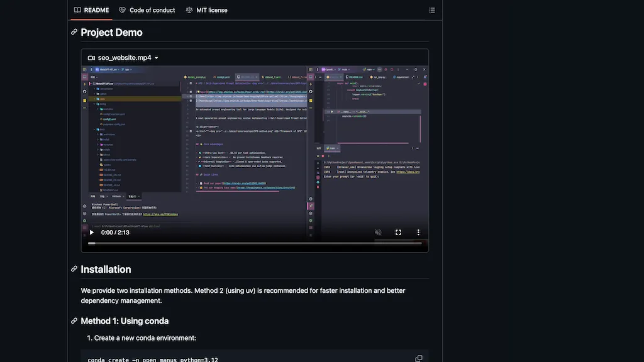644x362 pixels.
Task: Open the video's three-dot more options menu
Action: [418, 232]
